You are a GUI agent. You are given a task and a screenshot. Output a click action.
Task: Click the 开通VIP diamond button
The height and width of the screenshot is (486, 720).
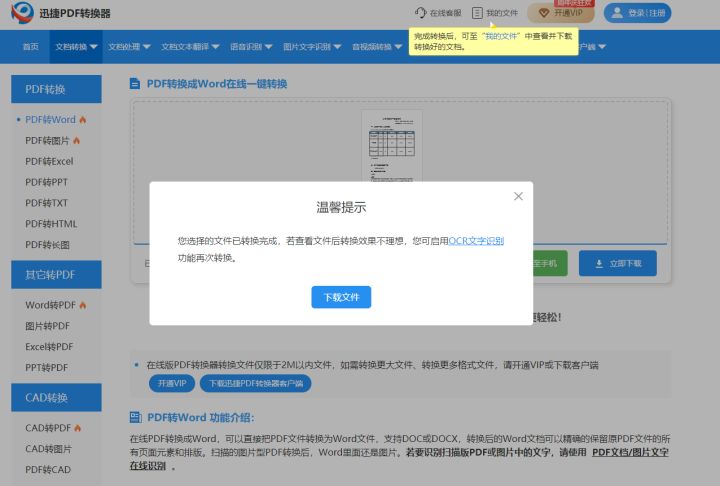click(561, 13)
